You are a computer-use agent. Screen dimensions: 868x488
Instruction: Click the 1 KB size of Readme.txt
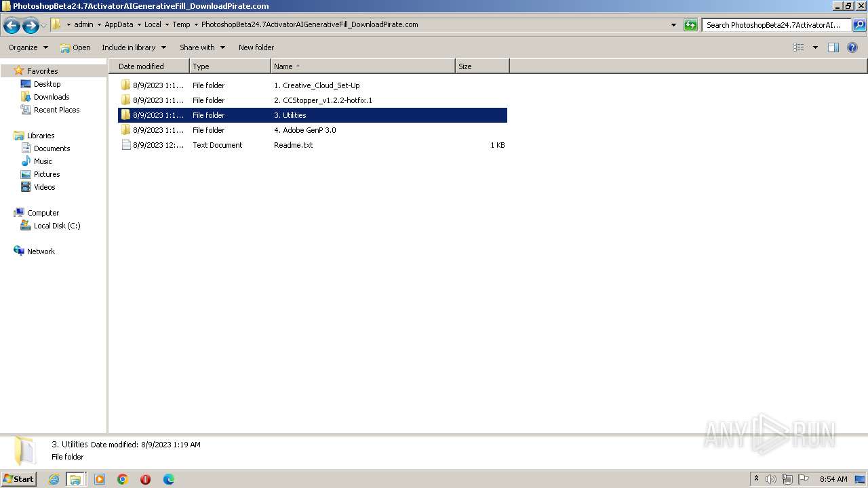pos(498,145)
